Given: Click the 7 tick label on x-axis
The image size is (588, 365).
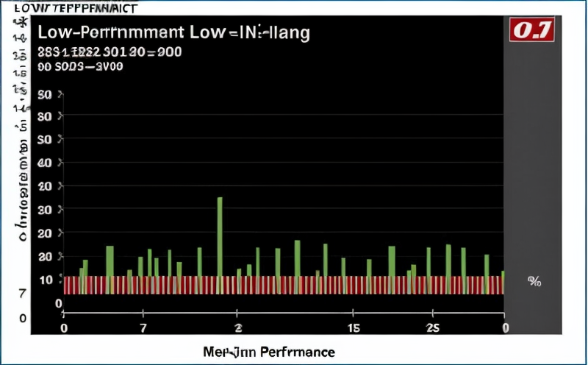Looking at the screenshot, I should coord(143,327).
